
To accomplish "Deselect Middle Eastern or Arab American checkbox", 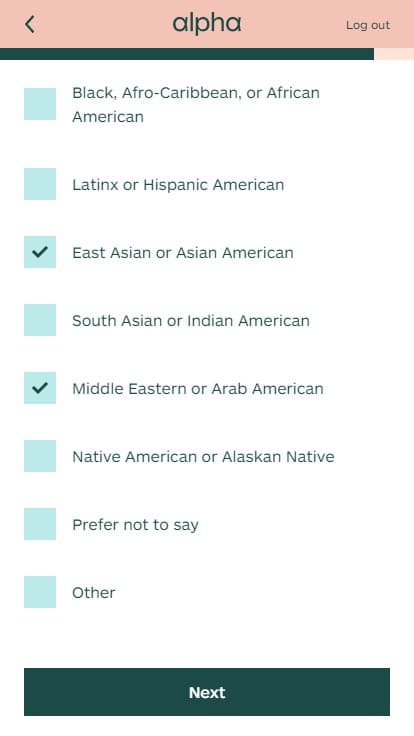I will click(x=40, y=388).
